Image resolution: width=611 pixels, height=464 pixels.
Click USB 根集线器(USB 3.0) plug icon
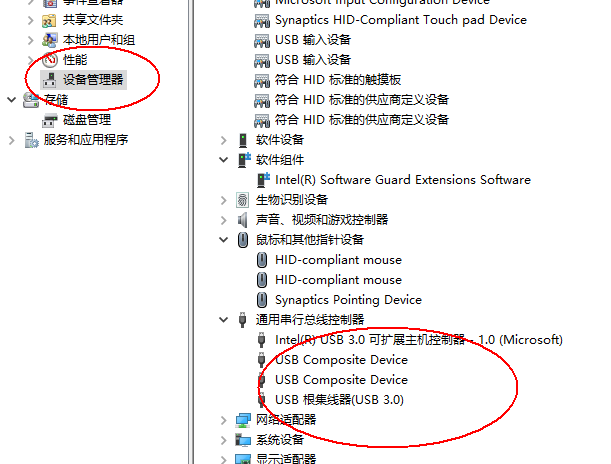(262, 400)
